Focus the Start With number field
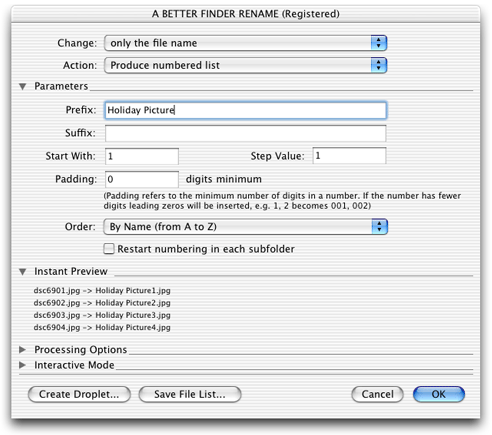 point(142,156)
